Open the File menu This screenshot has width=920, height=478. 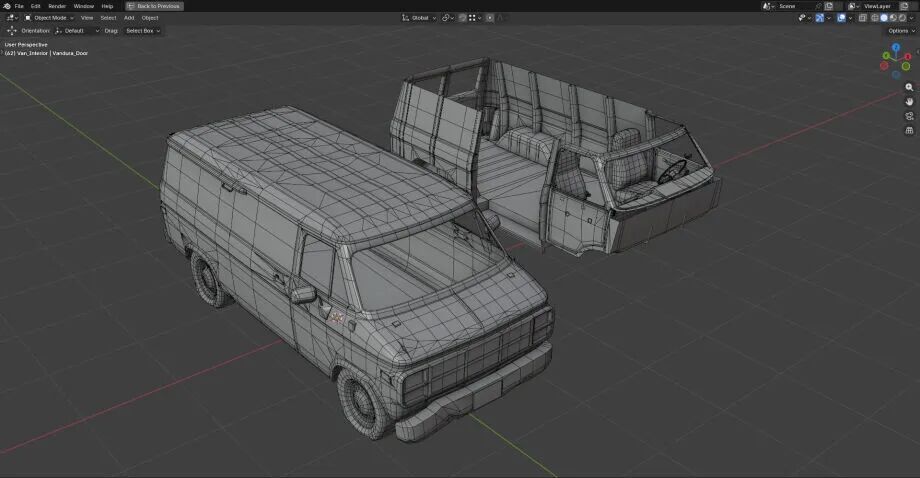click(x=19, y=6)
